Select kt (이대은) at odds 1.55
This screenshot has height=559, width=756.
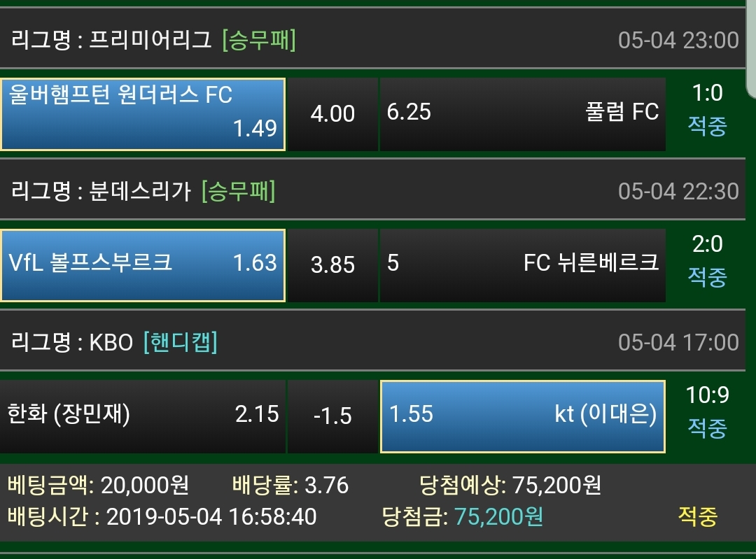[x=522, y=416]
